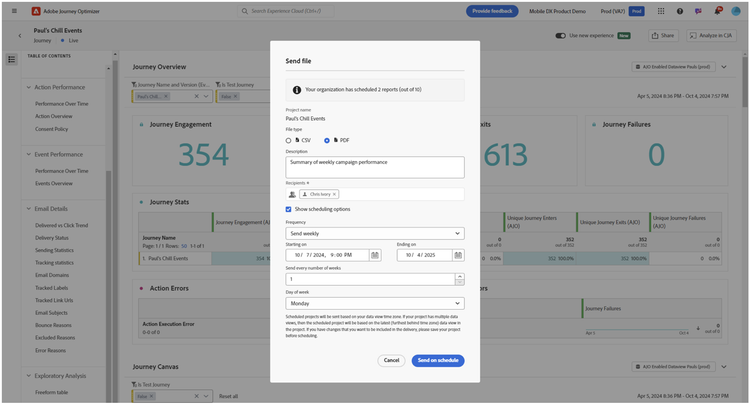Open Performance Over Time under Event Performance
Screen dimensions: 750x405
(62, 171)
